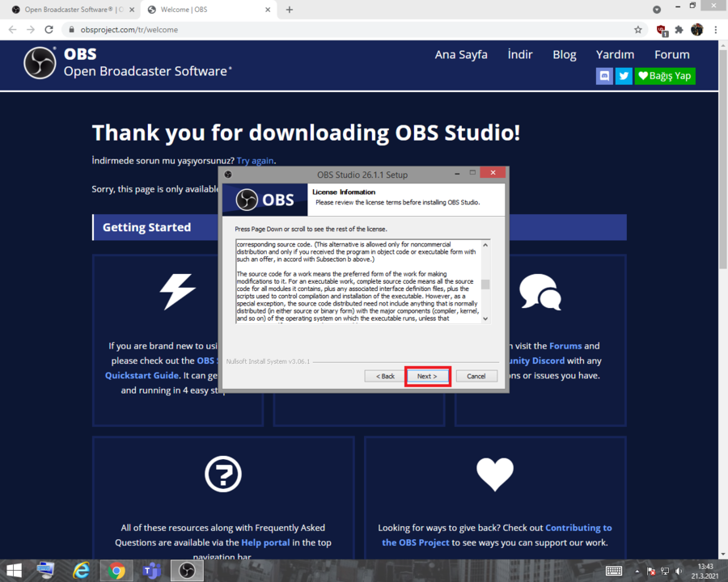Viewport: 728px width, 582px height.
Task: Open the Chrome profile avatar
Action: coord(697,30)
